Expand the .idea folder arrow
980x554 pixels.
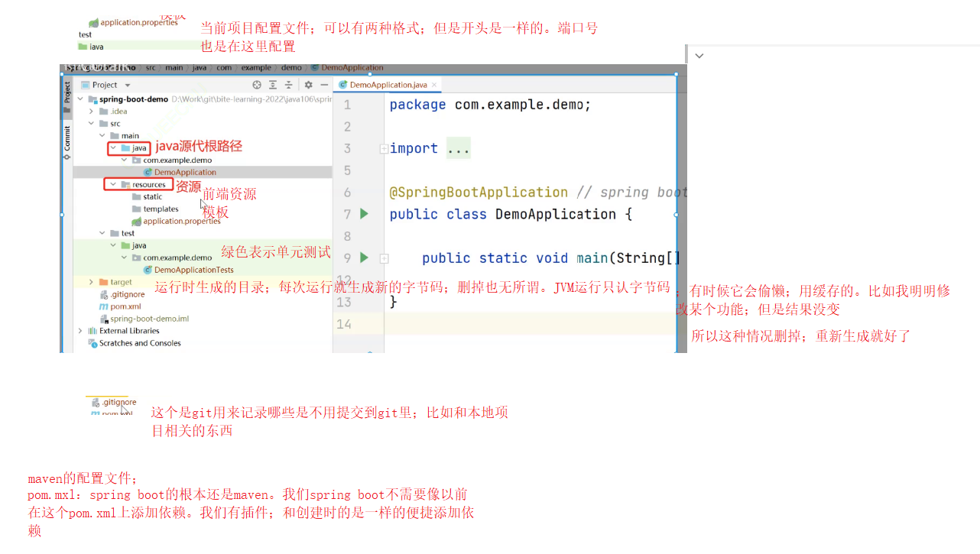pos(92,112)
